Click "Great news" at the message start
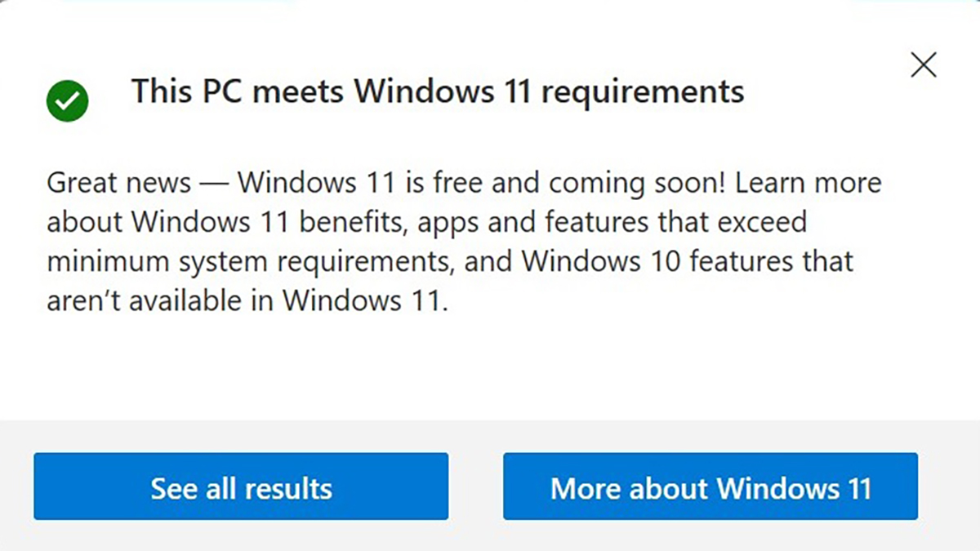 (118, 182)
